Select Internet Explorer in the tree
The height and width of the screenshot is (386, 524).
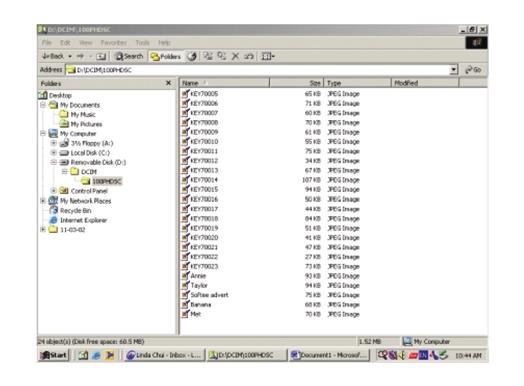point(84,220)
